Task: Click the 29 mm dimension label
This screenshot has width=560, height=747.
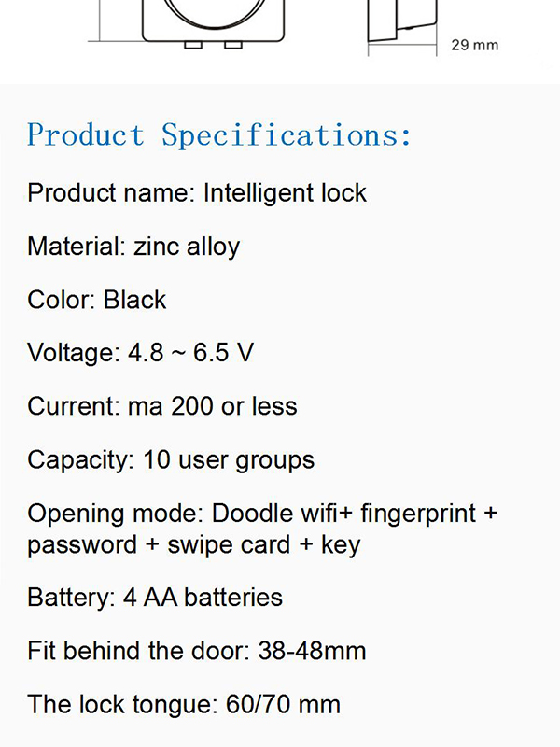Action: 475,45
